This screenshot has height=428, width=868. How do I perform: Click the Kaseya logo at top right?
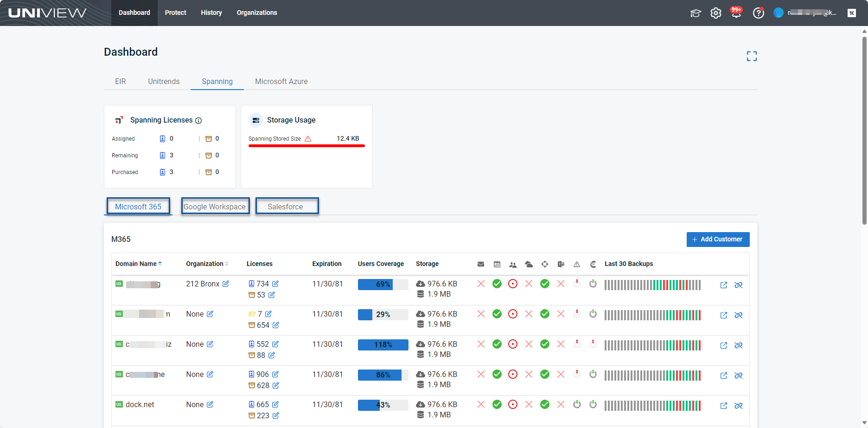(852, 13)
